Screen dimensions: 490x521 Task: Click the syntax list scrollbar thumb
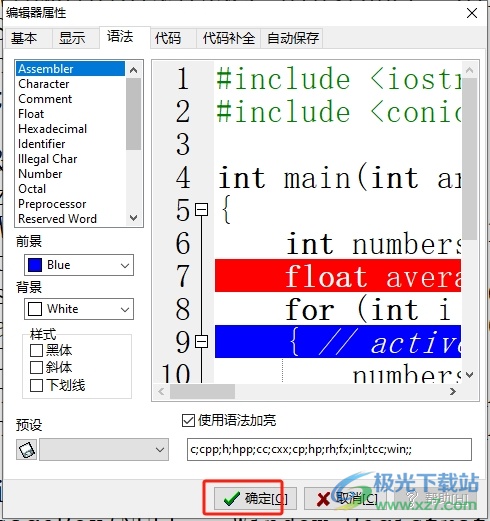[x=134, y=114]
